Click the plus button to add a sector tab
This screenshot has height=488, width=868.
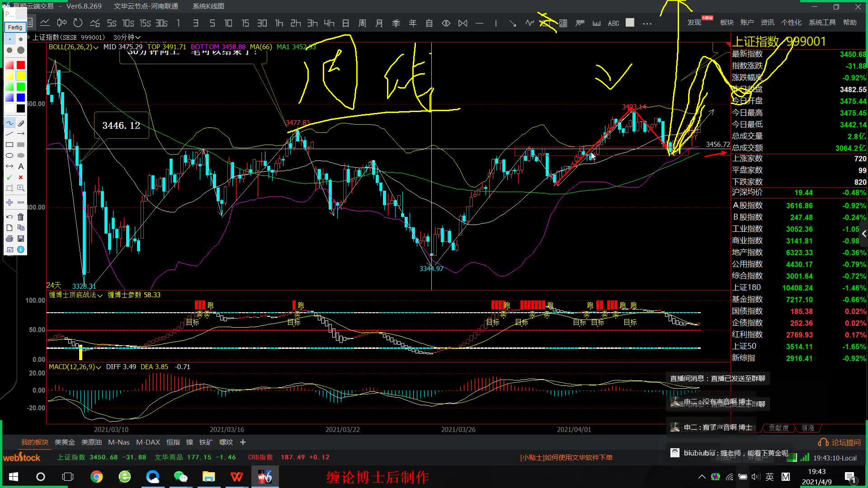pyautogui.click(x=243, y=442)
